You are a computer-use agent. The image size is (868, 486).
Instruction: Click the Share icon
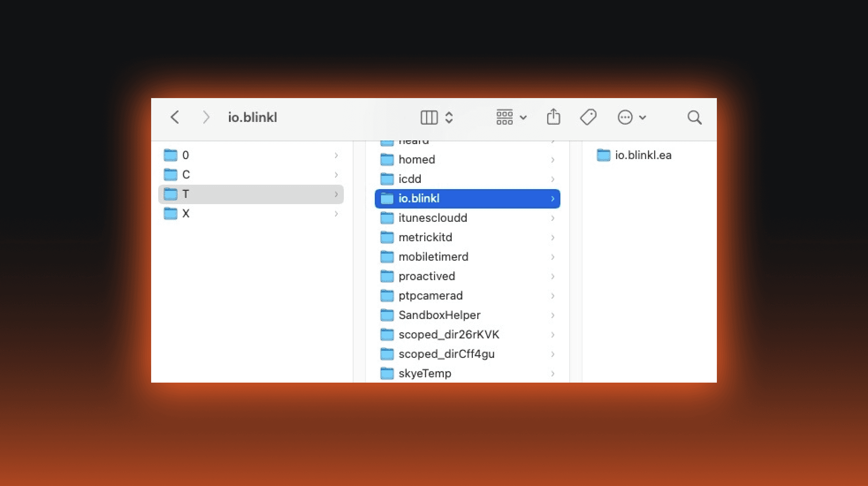coord(554,117)
